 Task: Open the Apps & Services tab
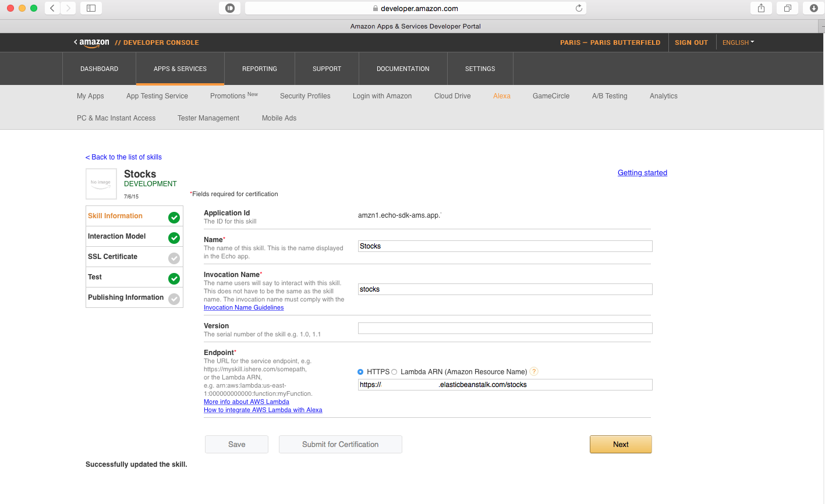180,69
